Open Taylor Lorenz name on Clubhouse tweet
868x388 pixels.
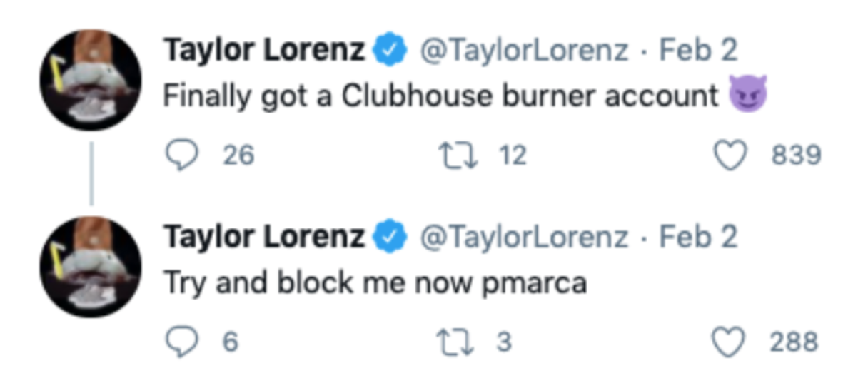click(x=264, y=51)
